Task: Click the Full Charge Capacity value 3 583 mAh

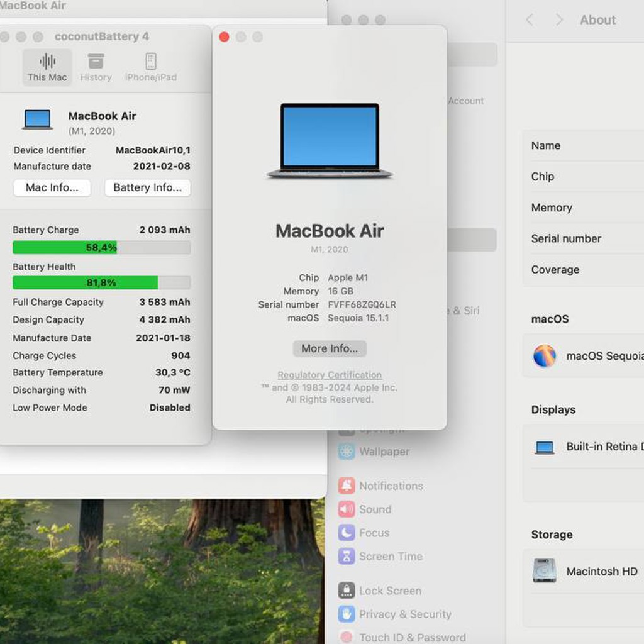Action: click(165, 302)
